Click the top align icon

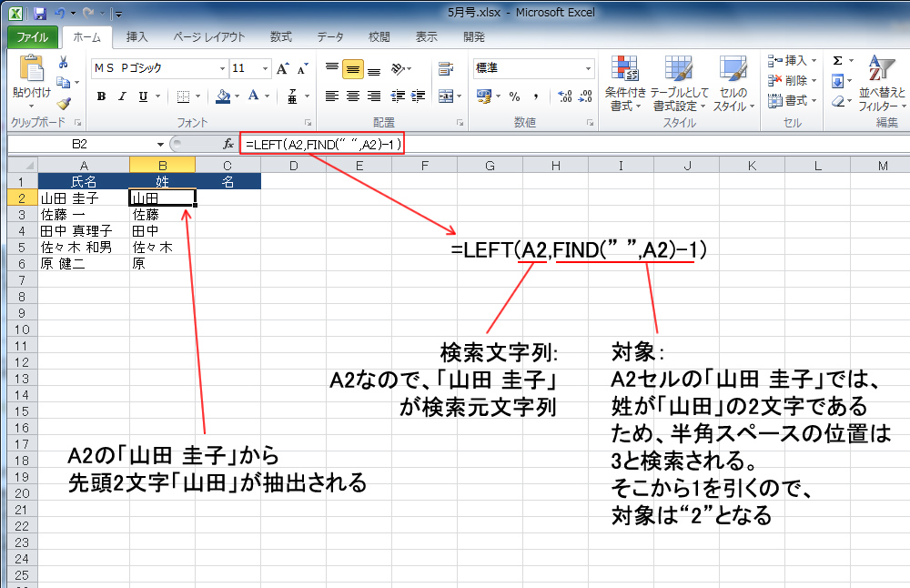tap(331, 68)
